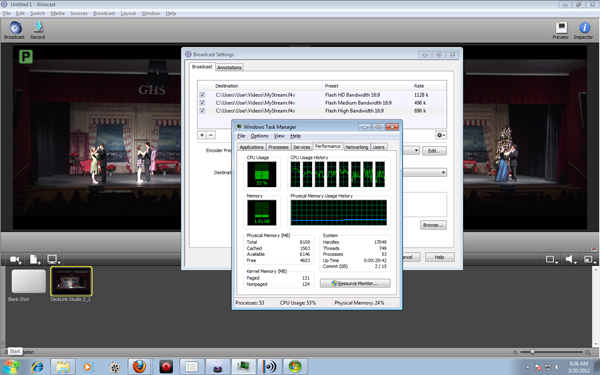
Task: Select the DeckLink Studio 2_1 shot thumbnail
Action: (71, 281)
